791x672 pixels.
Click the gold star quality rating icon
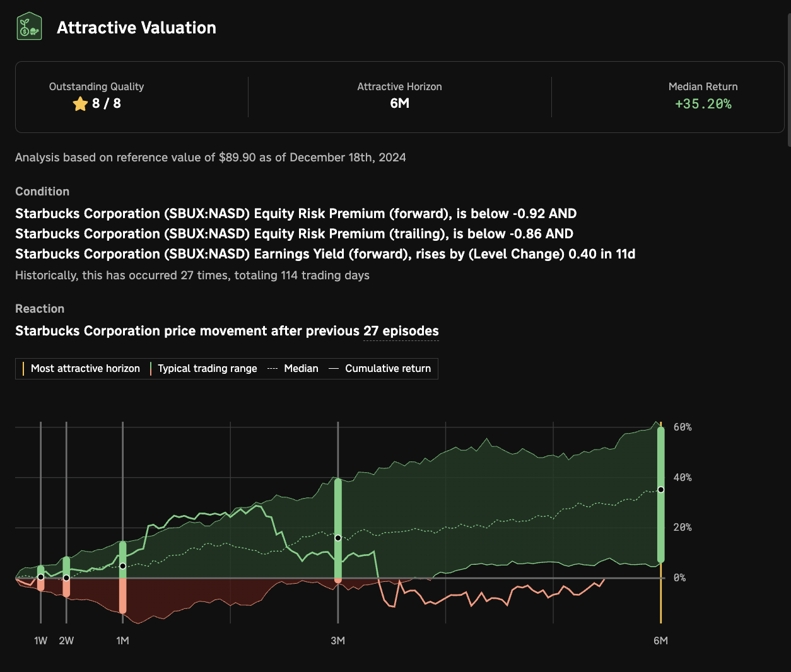tap(80, 104)
